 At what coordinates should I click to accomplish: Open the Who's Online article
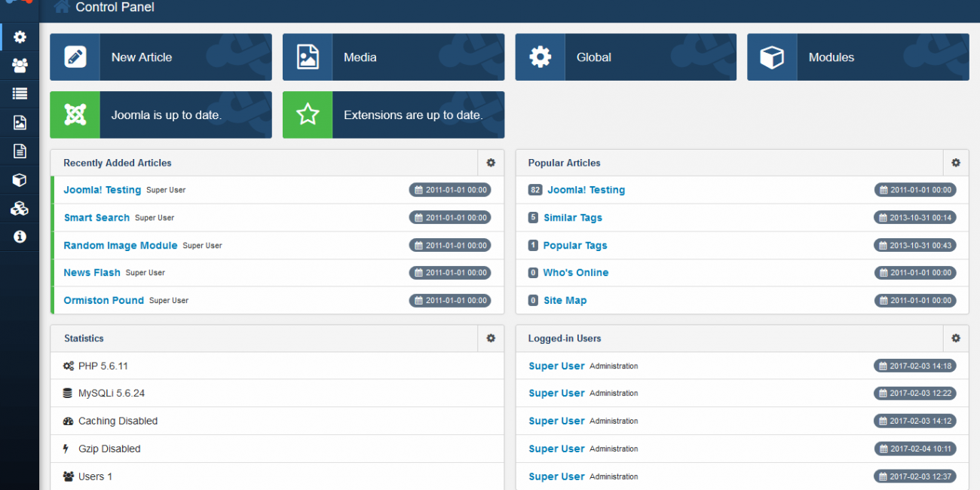576,273
